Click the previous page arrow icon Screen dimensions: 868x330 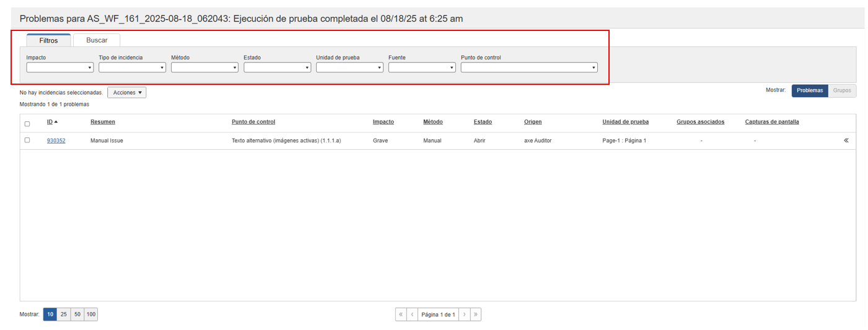(x=412, y=315)
